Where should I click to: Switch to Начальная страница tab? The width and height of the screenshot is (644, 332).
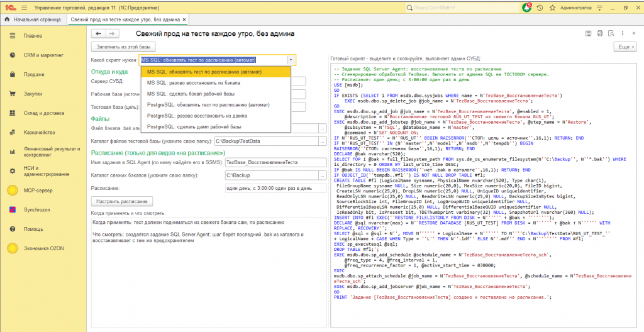coord(33,19)
